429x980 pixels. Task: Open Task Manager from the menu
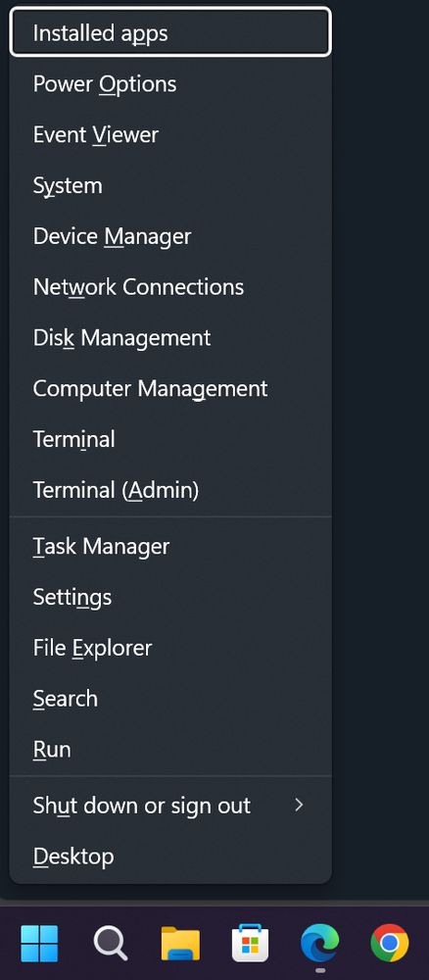(170, 546)
